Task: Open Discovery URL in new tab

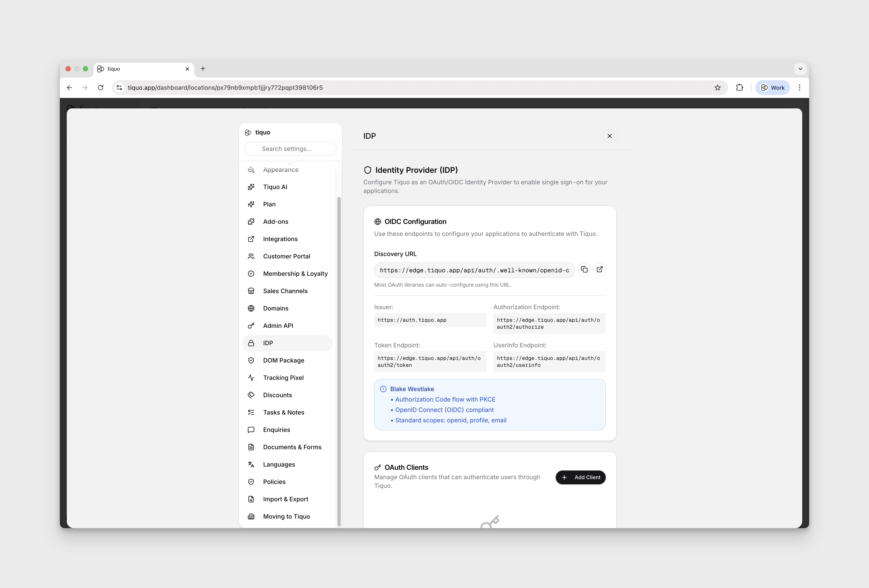Action: click(x=599, y=269)
